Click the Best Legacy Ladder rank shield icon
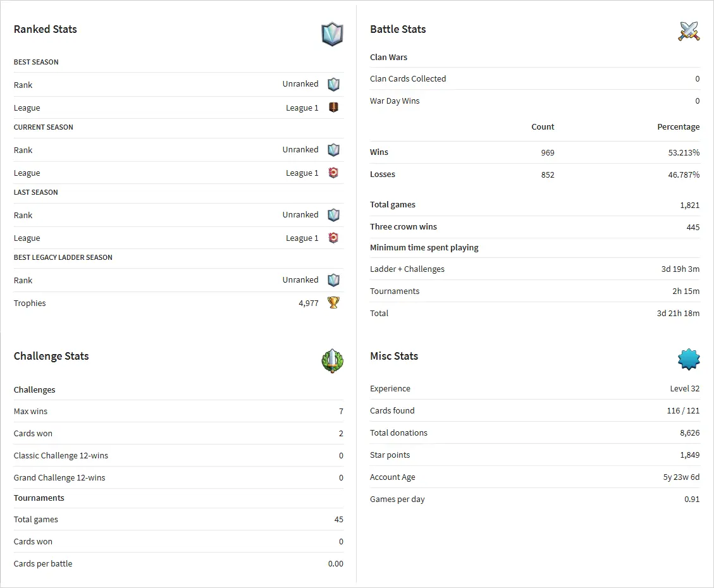This screenshot has width=714, height=588. click(x=333, y=280)
